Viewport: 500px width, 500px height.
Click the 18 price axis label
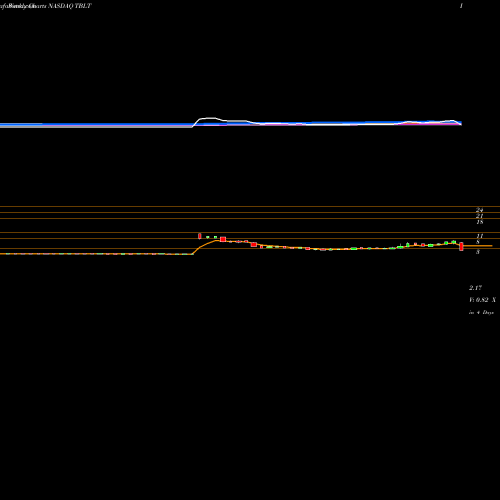(x=479, y=222)
